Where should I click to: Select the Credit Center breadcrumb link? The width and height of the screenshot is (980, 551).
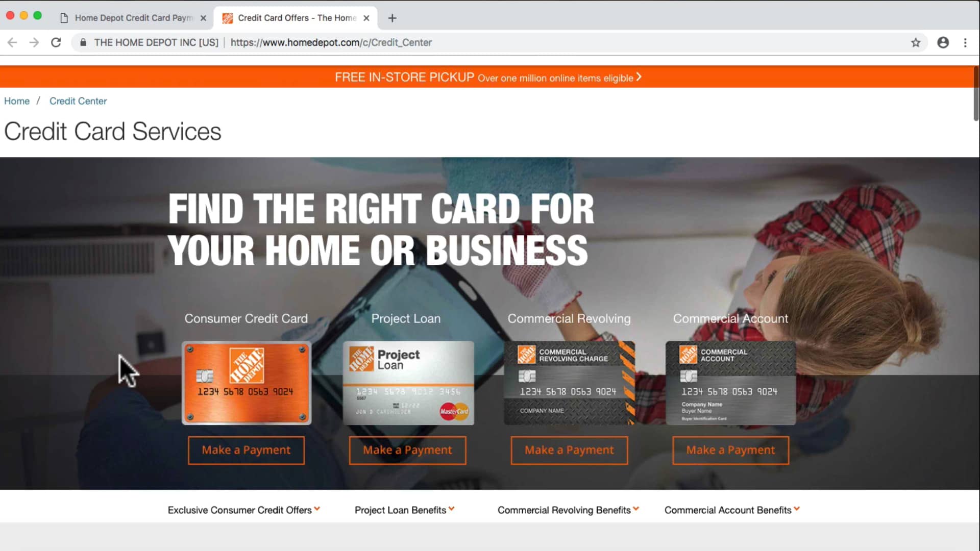click(78, 101)
